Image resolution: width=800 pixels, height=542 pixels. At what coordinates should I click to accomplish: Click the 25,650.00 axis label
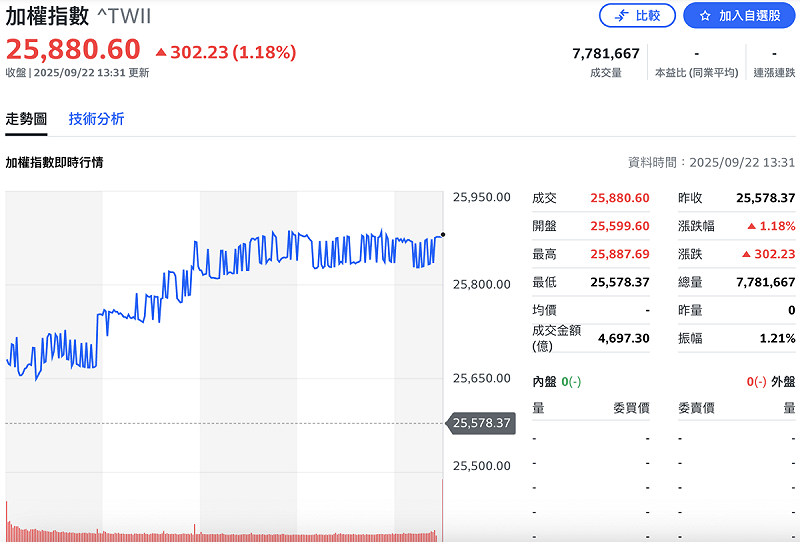coord(482,378)
